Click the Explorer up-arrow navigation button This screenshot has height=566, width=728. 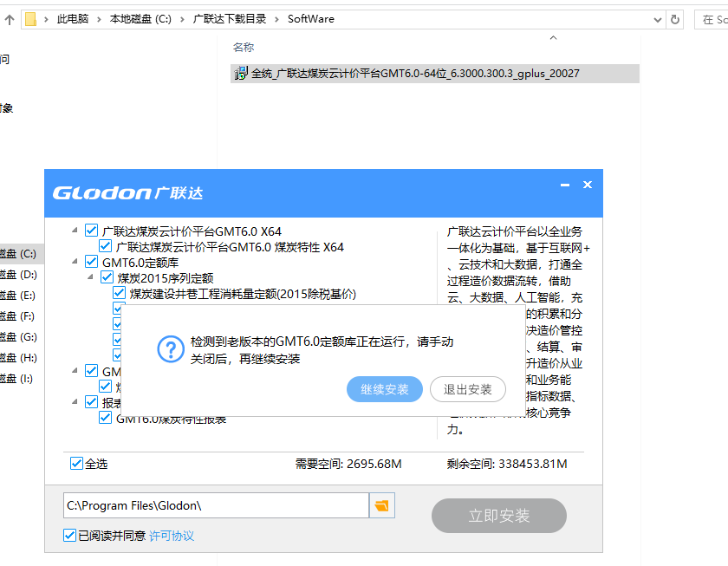click(10, 19)
